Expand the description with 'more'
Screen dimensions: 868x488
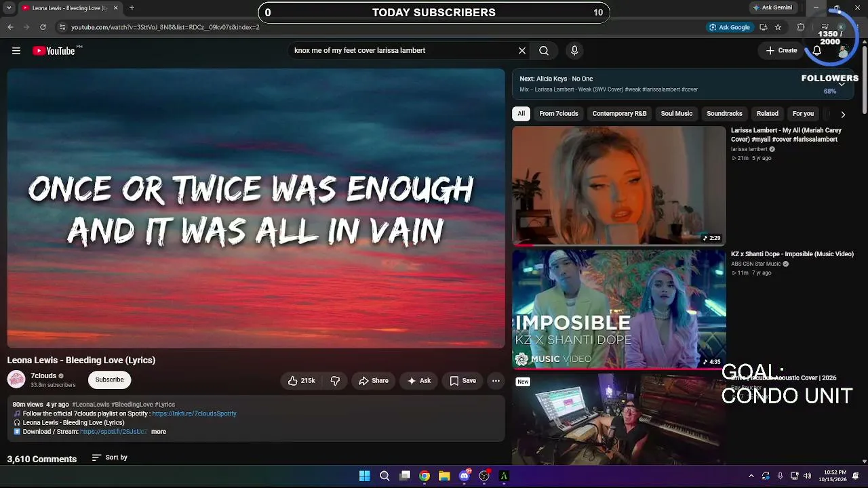point(159,432)
